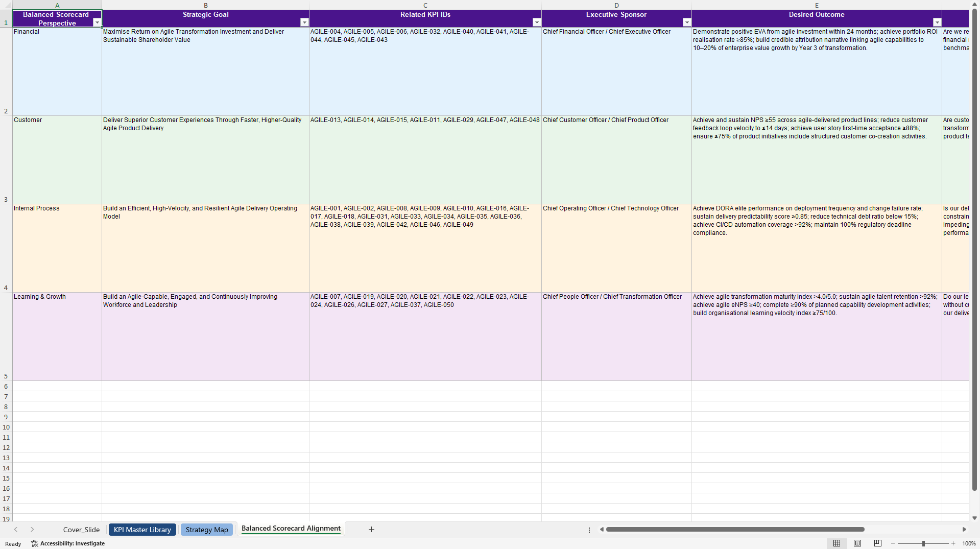This screenshot has height=549, width=980.
Task: Select cell with Chief Financial Officer sponsor
Action: tap(616, 71)
